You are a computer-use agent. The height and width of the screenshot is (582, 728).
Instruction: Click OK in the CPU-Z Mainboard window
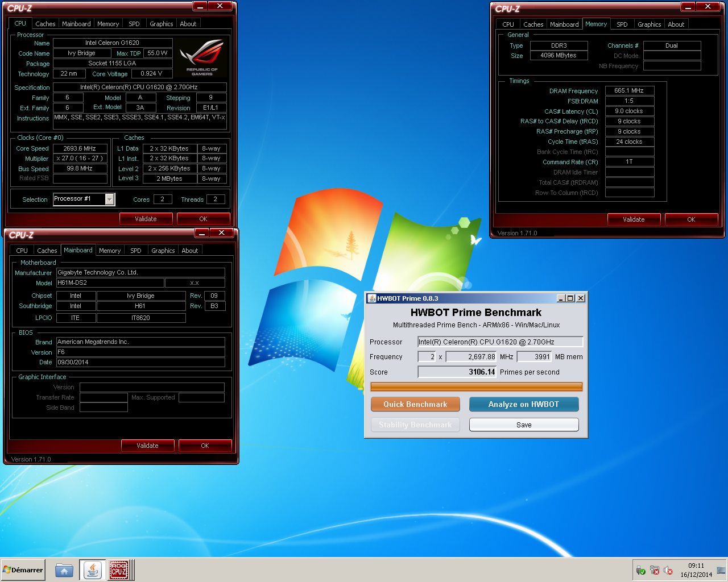coord(205,446)
